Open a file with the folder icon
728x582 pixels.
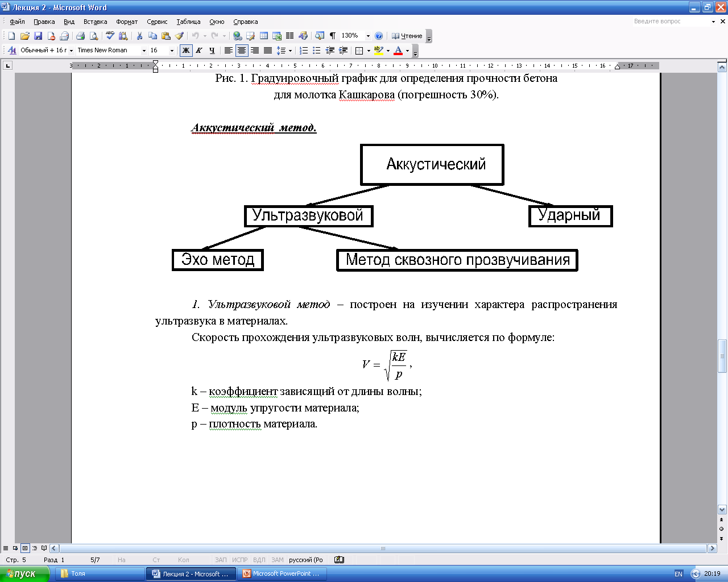(24, 36)
